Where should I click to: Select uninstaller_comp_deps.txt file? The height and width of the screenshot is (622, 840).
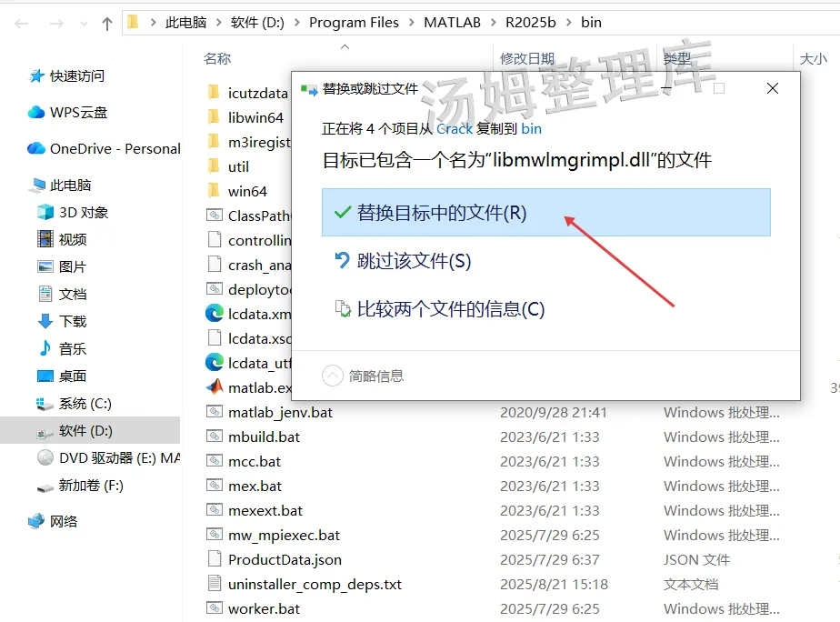tap(315, 585)
